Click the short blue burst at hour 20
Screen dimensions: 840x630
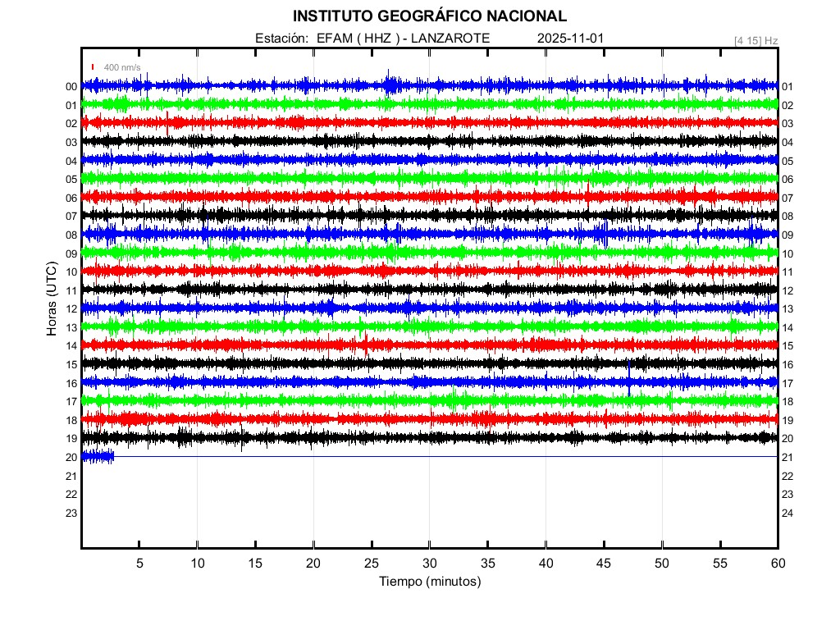click(x=98, y=456)
